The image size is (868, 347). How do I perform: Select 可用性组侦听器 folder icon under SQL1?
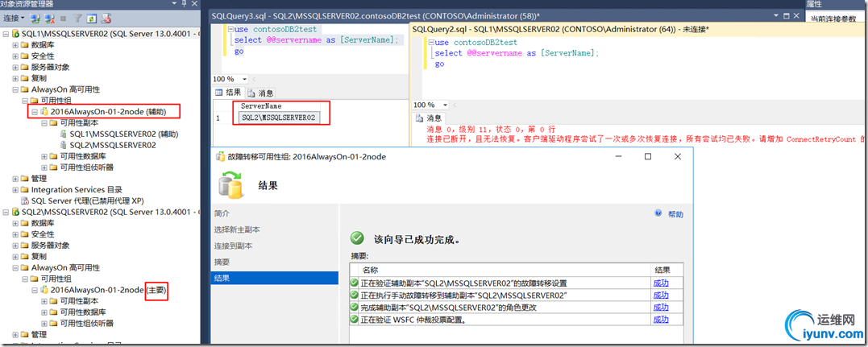[x=53, y=167]
